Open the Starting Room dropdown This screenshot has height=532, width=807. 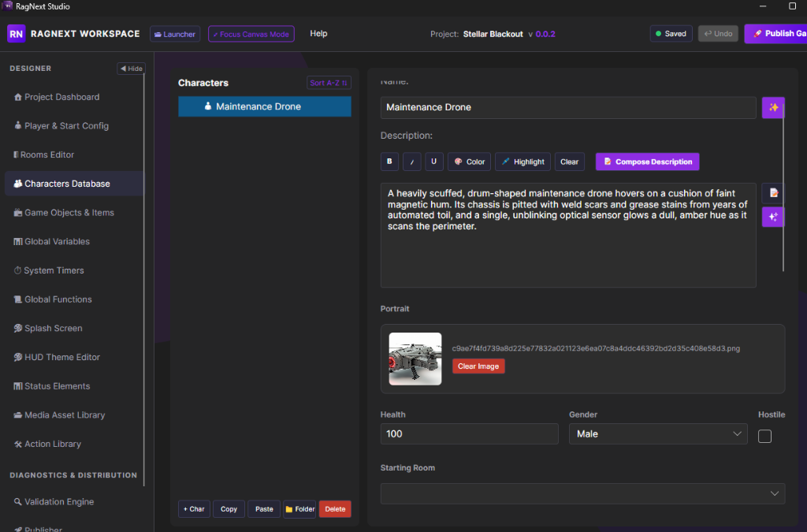582,493
